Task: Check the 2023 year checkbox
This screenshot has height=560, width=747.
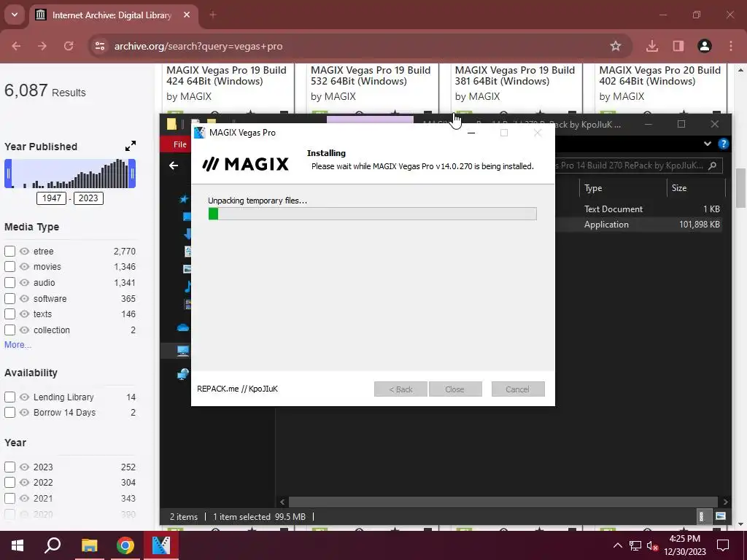Action: click(9, 467)
